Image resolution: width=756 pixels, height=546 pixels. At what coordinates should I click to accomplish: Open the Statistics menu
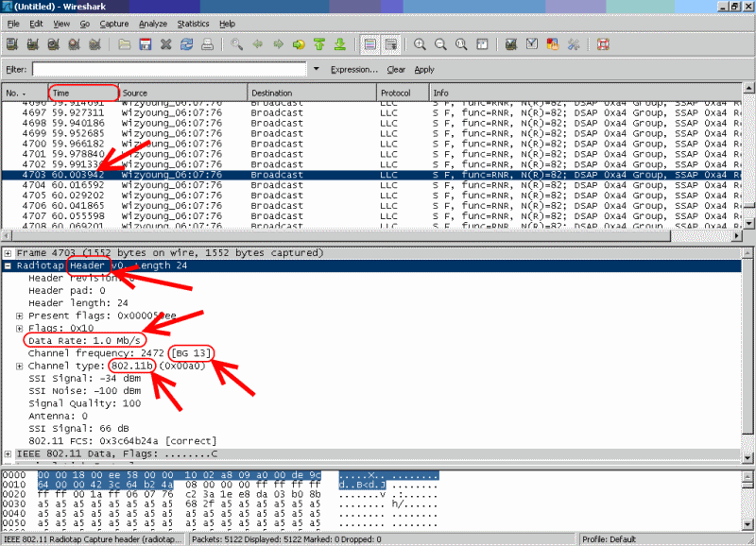pos(193,24)
